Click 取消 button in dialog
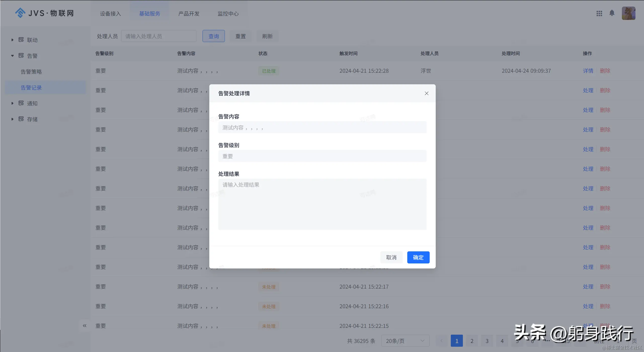The height and width of the screenshot is (352, 644). 391,257
